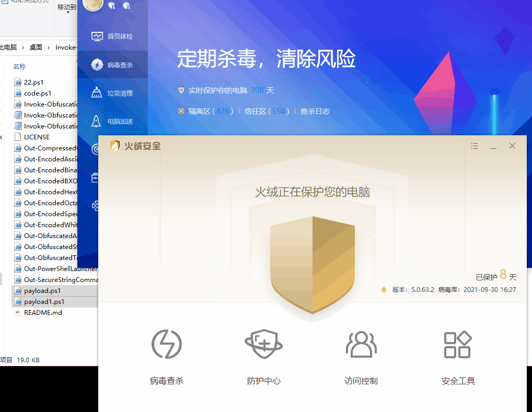Viewport: 532px width, 412px height.
Task: Click the 708 天 protection days text
Action: click(262, 90)
